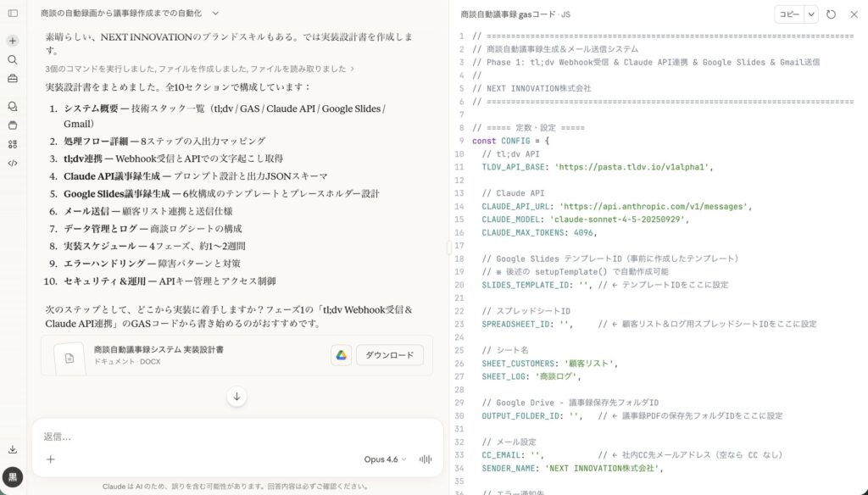Click the Google Drive icon on document card
Image resolution: width=868 pixels, height=495 pixels.
coord(341,355)
